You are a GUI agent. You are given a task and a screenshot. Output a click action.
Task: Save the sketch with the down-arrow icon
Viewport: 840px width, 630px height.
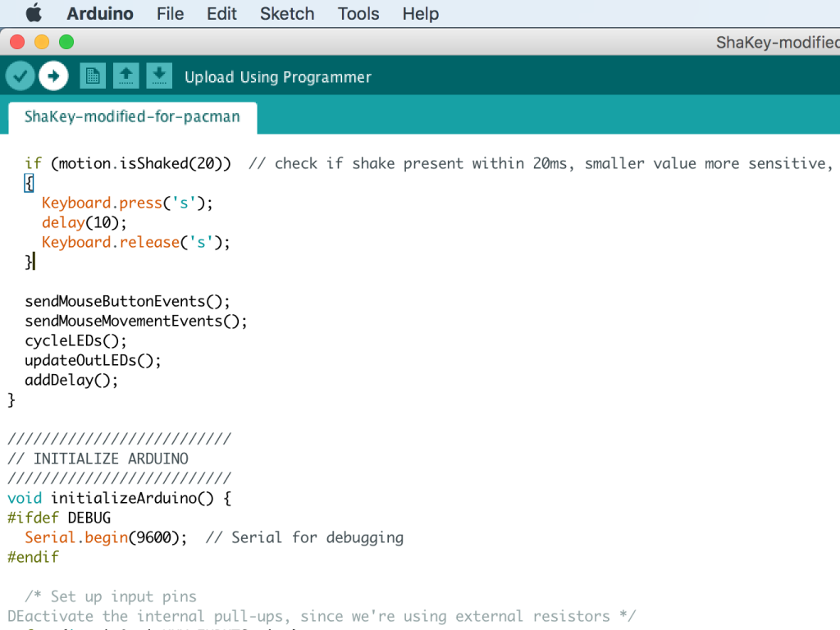point(159,76)
